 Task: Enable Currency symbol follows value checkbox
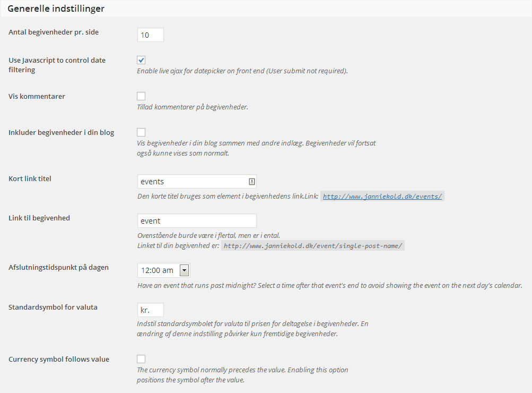coord(141,359)
